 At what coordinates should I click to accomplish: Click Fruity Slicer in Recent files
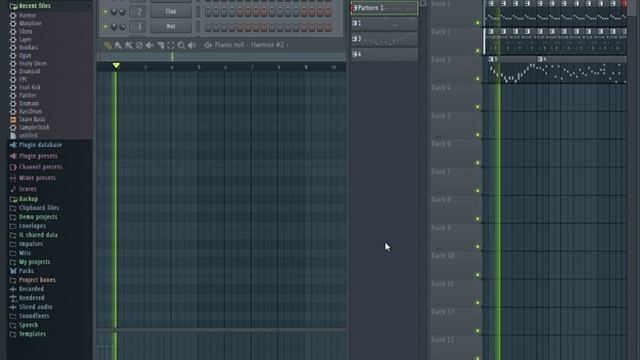(33, 63)
